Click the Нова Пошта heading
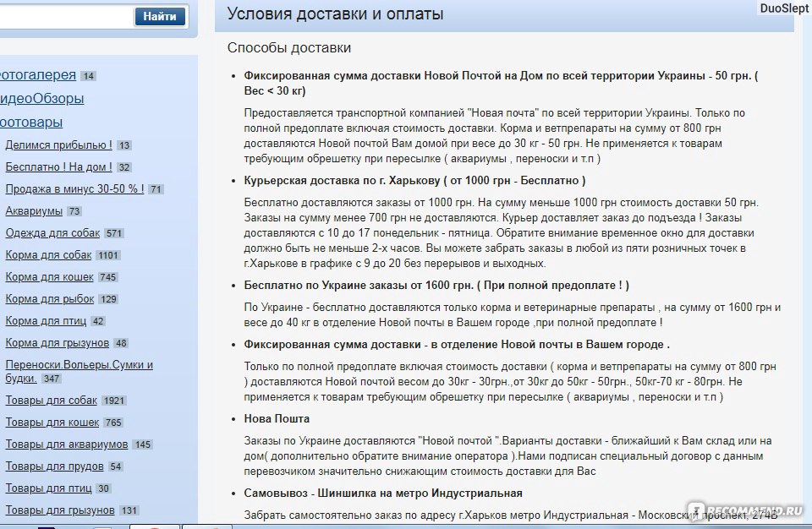Image resolution: width=812 pixels, height=529 pixels. (277, 419)
